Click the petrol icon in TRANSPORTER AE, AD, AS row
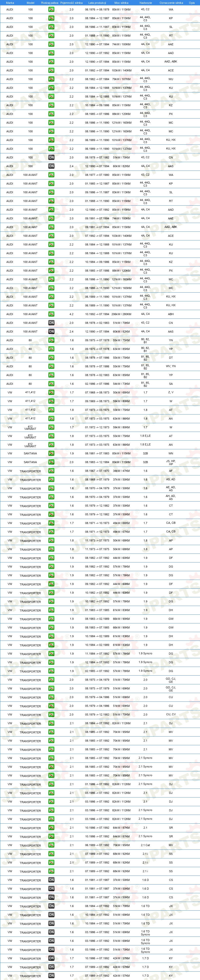 [51, 488]
